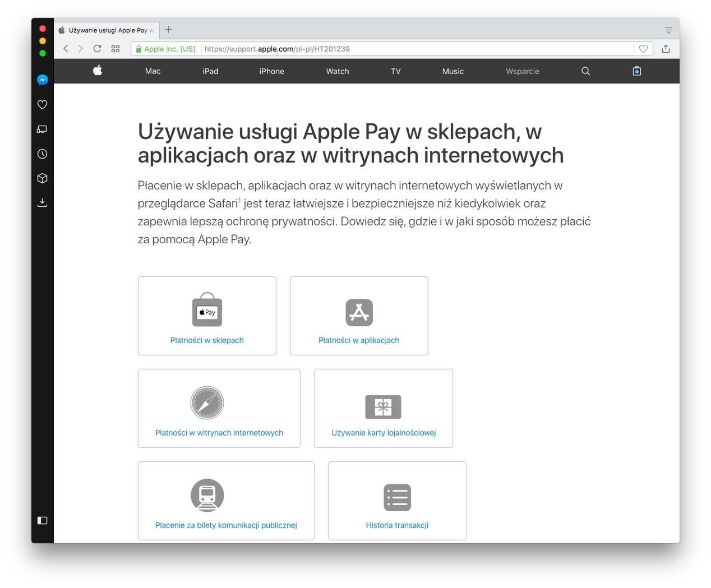Viewport: 711px width, 588px height.
Task: Open Downloads icon in sidebar
Action: 42,202
